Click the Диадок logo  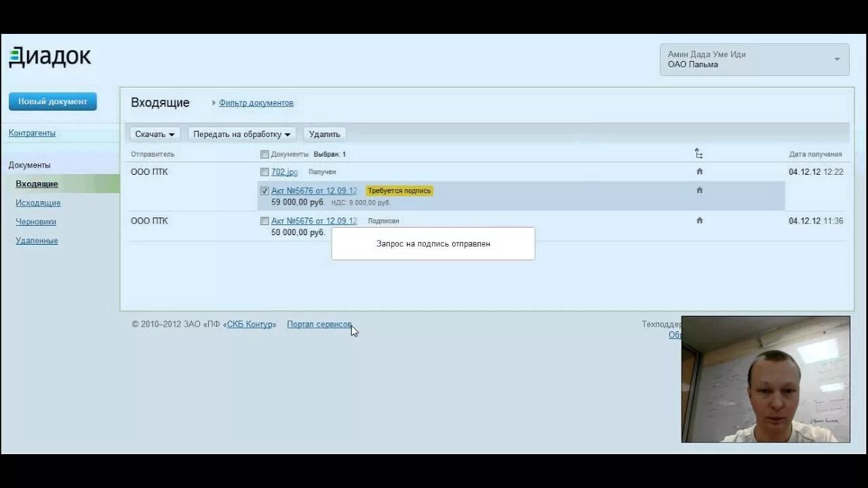tap(50, 57)
